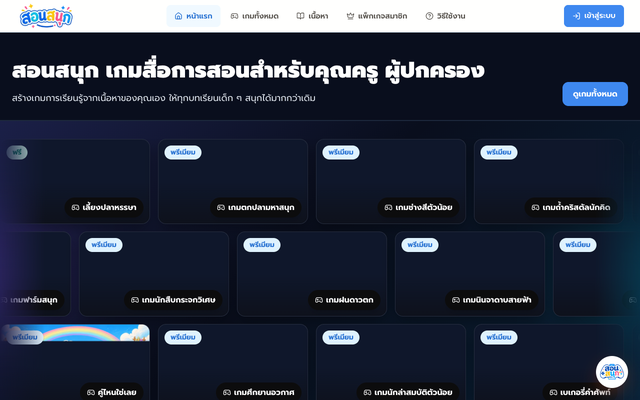Open the หน้าแรก home tab
The image size is (640, 400).
[x=193, y=16]
